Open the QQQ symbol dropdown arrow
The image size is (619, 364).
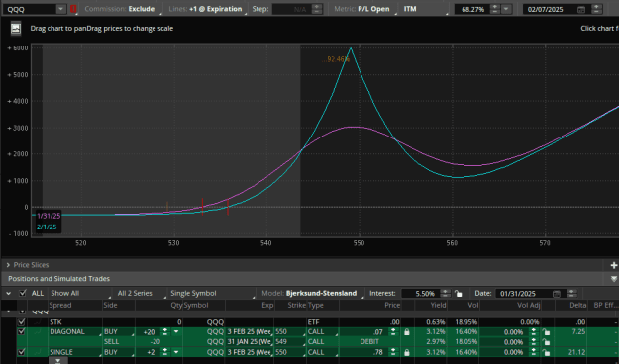point(60,9)
